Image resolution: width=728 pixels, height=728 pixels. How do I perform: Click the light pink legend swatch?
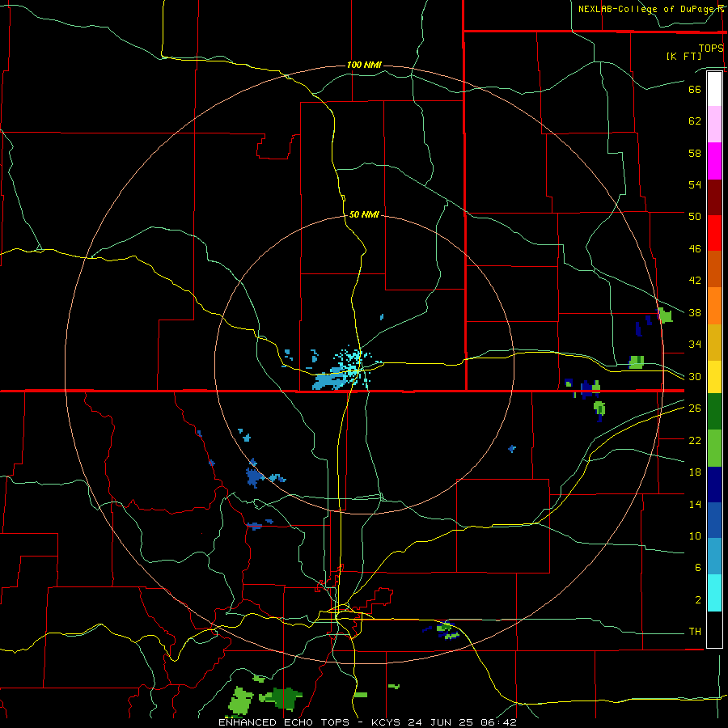pyautogui.click(x=714, y=124)
